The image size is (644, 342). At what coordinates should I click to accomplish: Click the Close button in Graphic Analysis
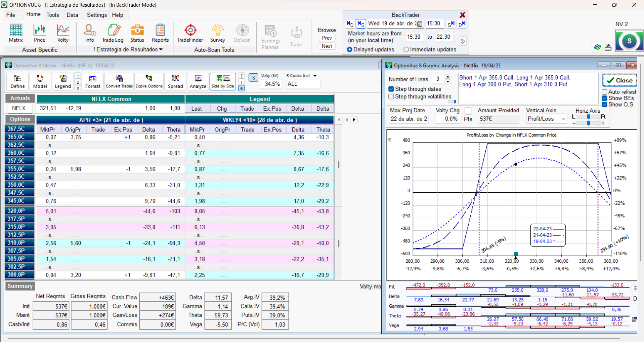pyautogui.click(x=619, y=80)
